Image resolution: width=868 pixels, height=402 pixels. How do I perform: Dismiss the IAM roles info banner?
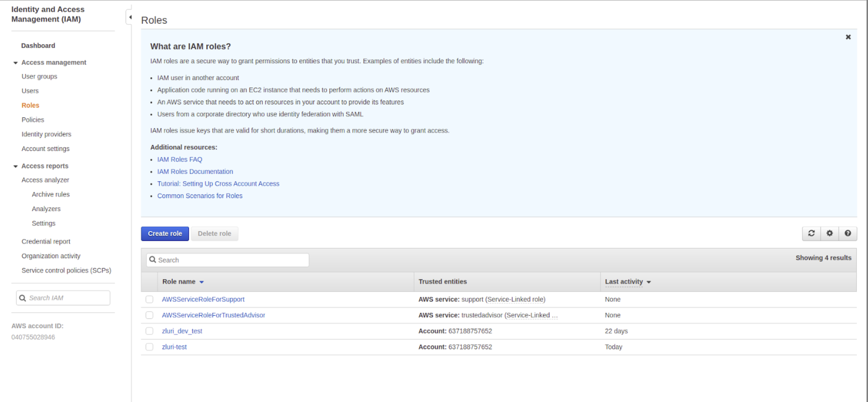[x=848, y=37]
